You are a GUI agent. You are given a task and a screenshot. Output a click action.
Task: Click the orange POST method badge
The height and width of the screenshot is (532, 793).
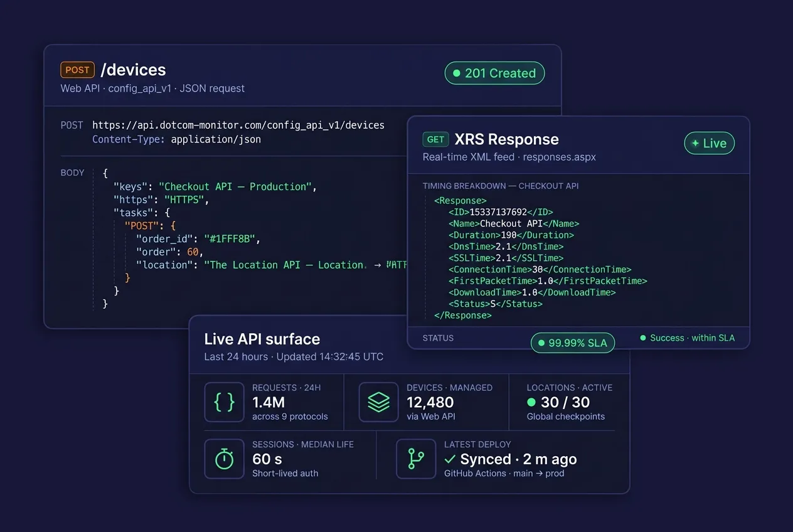[x=77, y=70]
